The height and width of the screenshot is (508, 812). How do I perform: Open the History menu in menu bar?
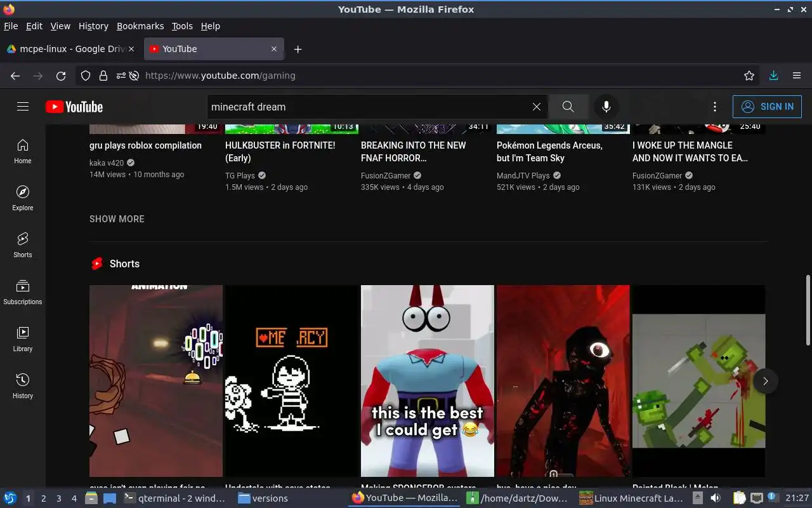tap(93, 26)
